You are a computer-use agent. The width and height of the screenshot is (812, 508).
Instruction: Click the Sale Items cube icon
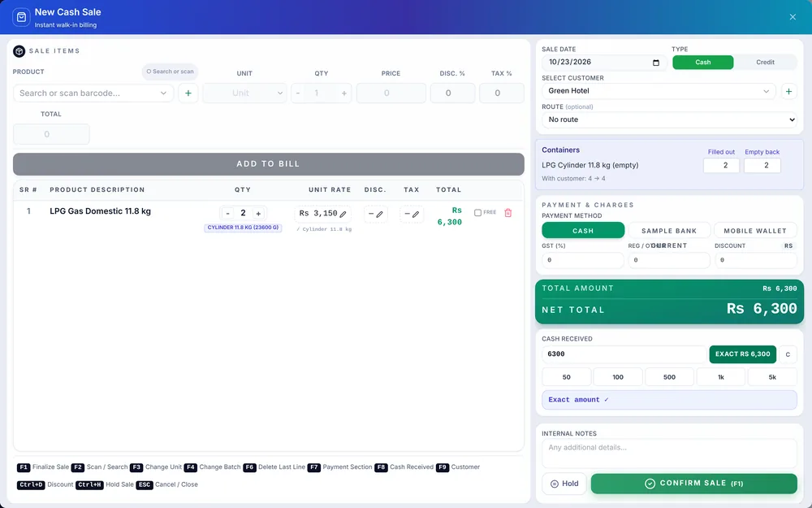click(19, 51)
